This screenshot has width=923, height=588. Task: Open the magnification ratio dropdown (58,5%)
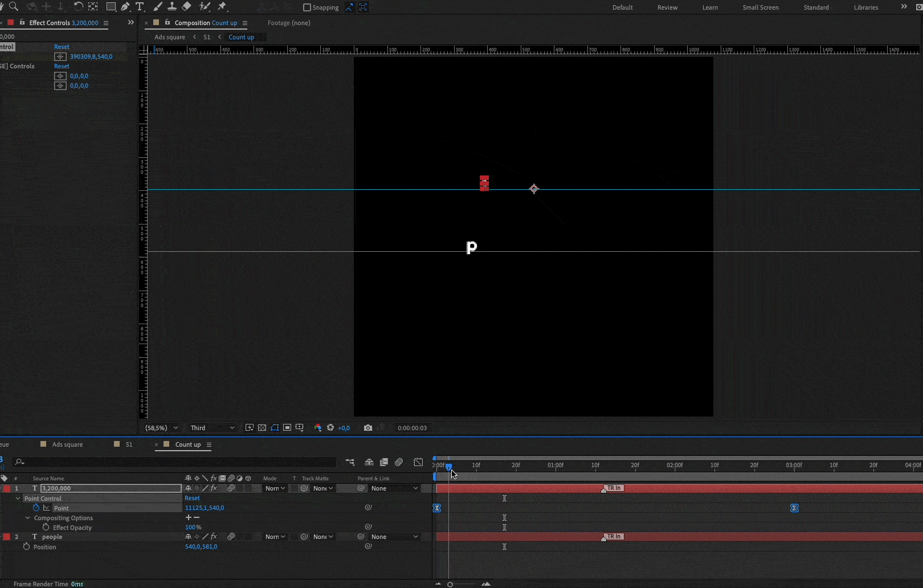coord(161,428)
